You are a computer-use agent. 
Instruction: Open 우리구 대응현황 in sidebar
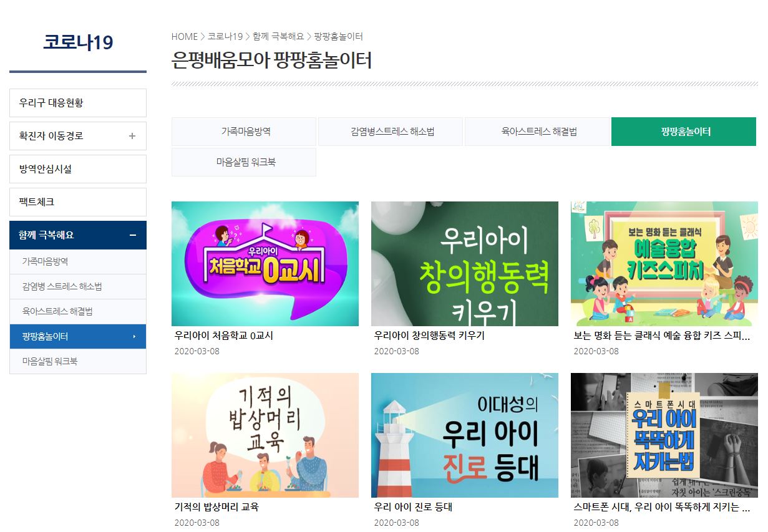point(78,103)
